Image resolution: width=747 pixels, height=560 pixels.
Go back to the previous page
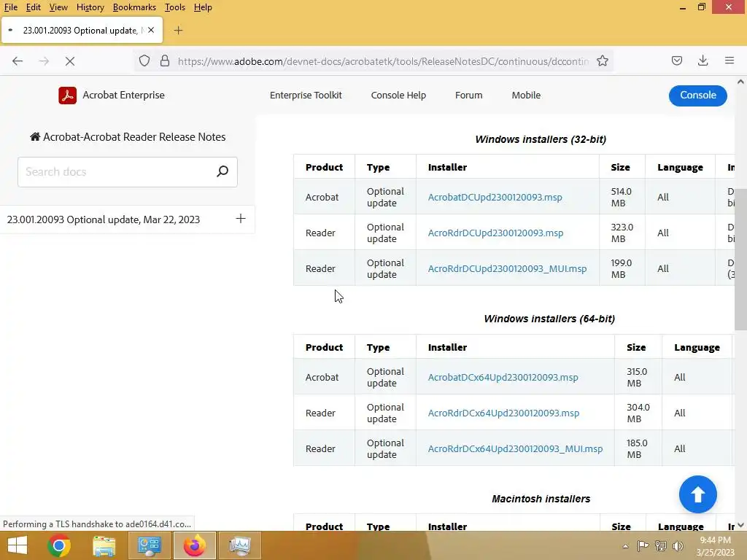(18, 61)
